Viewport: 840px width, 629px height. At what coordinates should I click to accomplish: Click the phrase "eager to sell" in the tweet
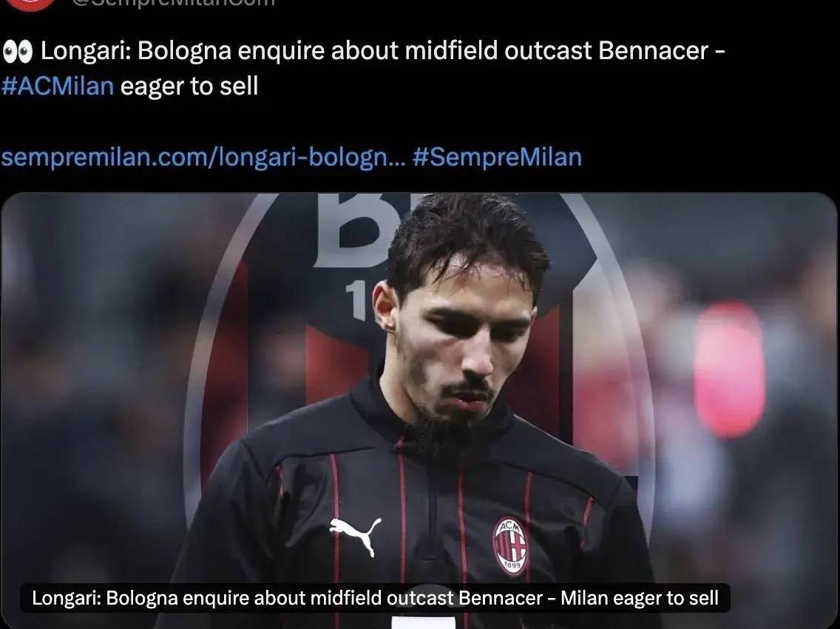click(x=189, y=86)
